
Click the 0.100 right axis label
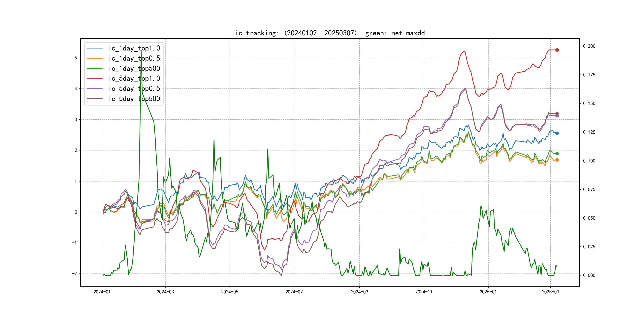(x=589, y=161)
